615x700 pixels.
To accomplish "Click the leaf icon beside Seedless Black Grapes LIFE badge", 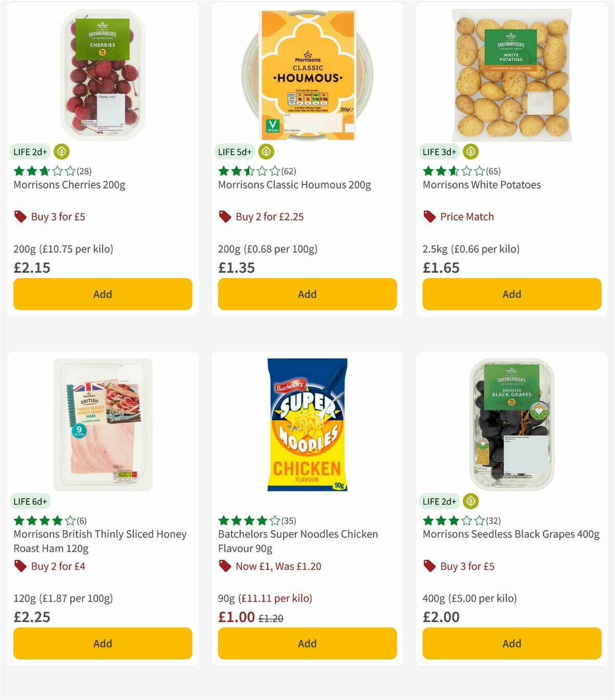I will 470,501.
